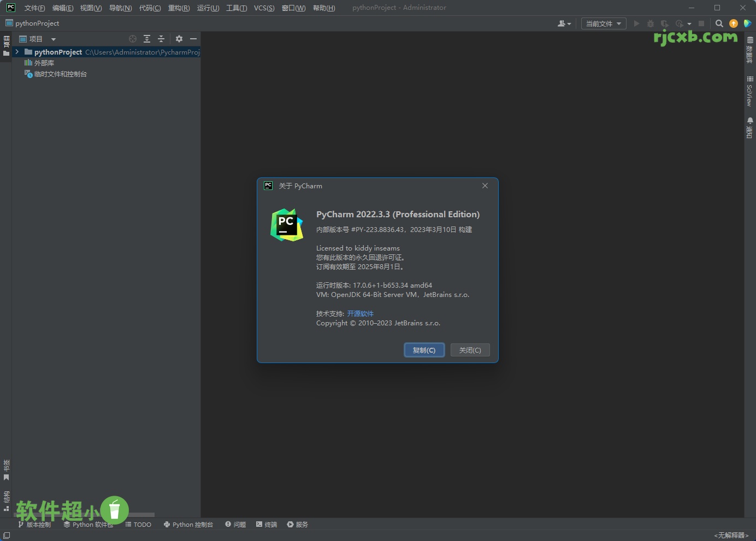Open the Python 控制台 panel

point(188,524)
